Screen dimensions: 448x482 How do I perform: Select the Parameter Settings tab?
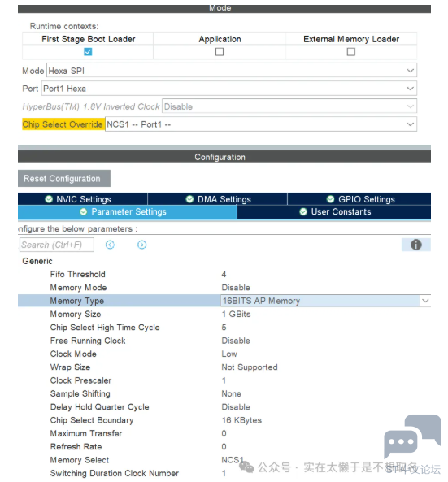128,212
